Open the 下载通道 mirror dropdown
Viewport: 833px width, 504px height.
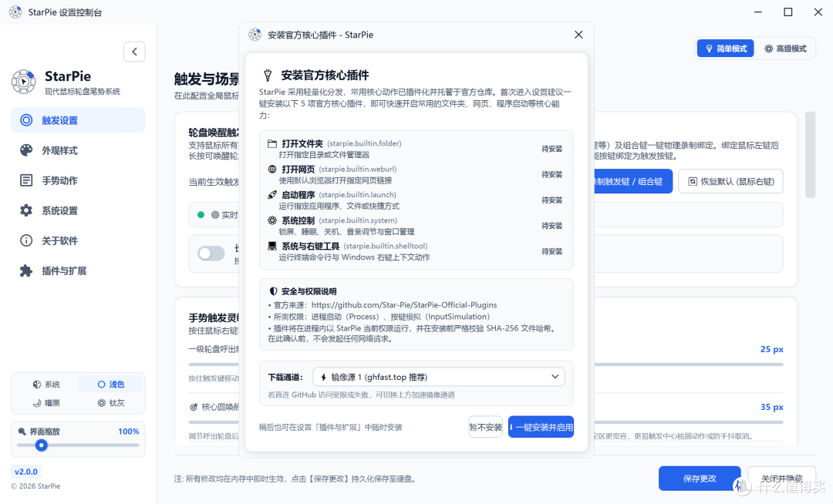tap(439, 377)
